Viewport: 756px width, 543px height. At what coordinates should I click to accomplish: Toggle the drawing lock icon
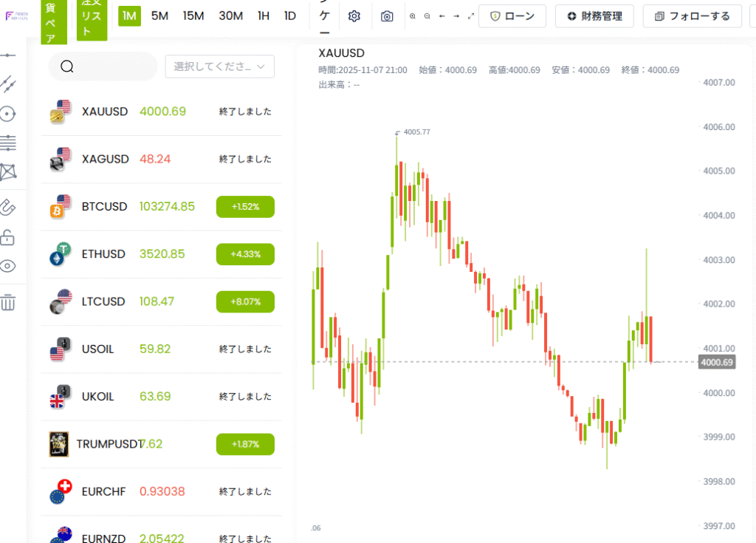[x=8, y=237]
